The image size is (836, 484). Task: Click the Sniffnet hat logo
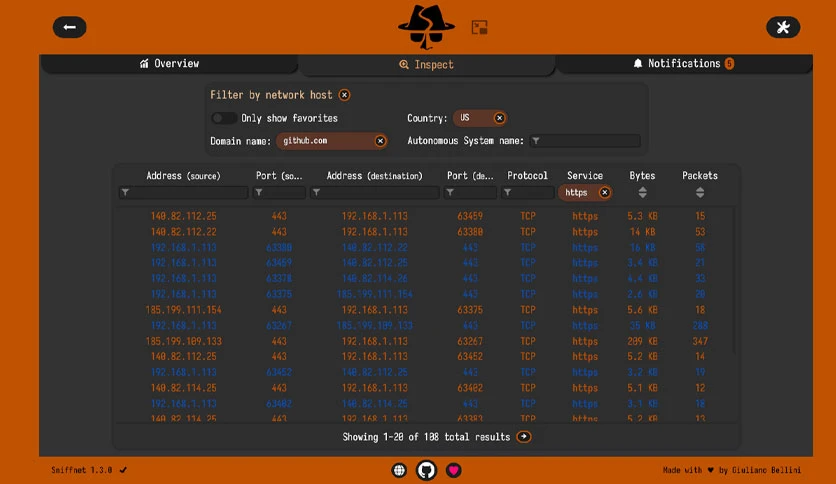[427, 26]
